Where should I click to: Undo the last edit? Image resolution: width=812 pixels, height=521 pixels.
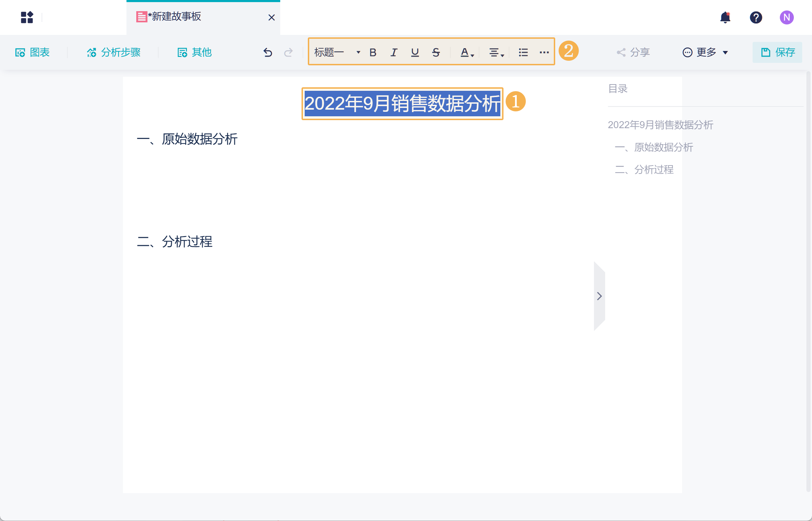click(268, 52)
